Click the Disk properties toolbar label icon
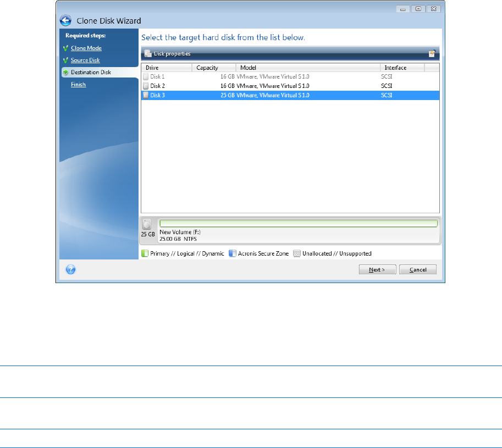Image resolution: width=502 pixels, height=448 pixels. pos(147,53)
